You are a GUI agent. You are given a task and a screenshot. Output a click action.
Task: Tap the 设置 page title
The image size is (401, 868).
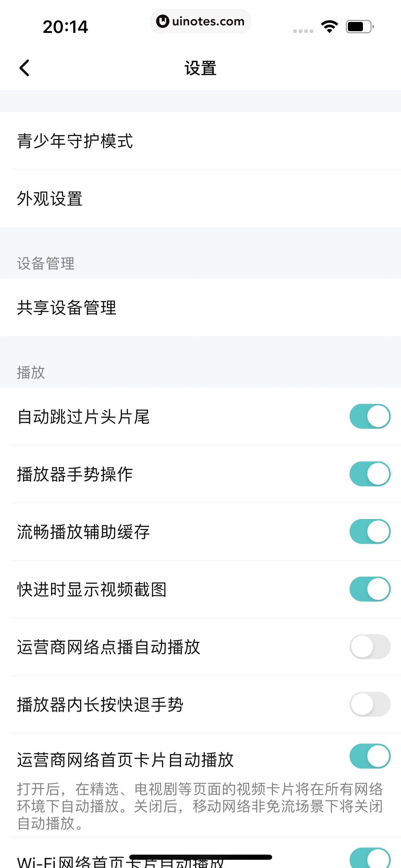pos(200,68)
